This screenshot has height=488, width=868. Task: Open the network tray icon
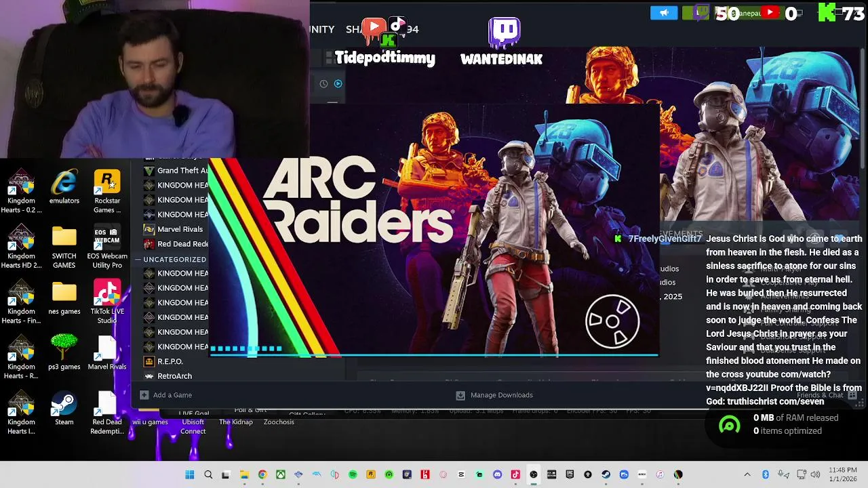[802, 474]
